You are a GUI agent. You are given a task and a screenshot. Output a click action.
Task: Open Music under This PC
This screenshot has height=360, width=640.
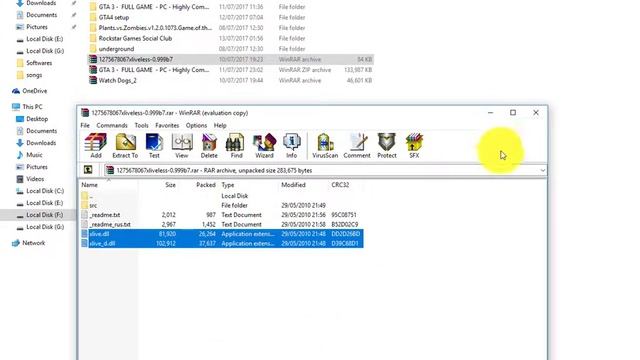point(34,155)
